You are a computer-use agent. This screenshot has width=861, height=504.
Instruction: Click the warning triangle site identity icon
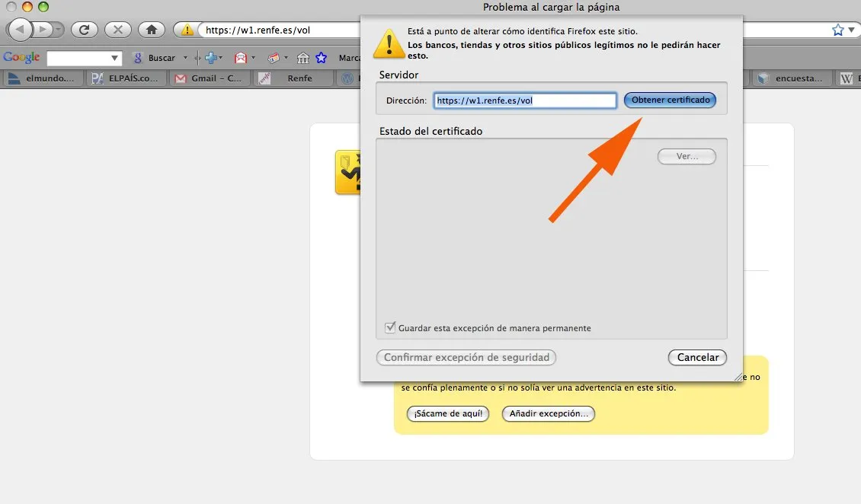coord(187,30)
